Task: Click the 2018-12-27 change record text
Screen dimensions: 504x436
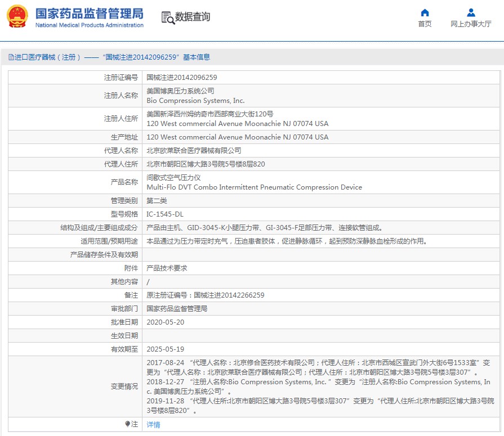Action: 318,386
